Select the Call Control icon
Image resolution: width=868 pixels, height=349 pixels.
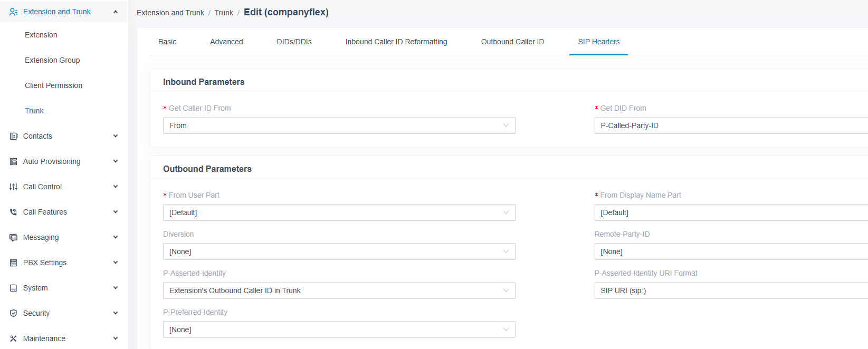[x=13, y=187]
